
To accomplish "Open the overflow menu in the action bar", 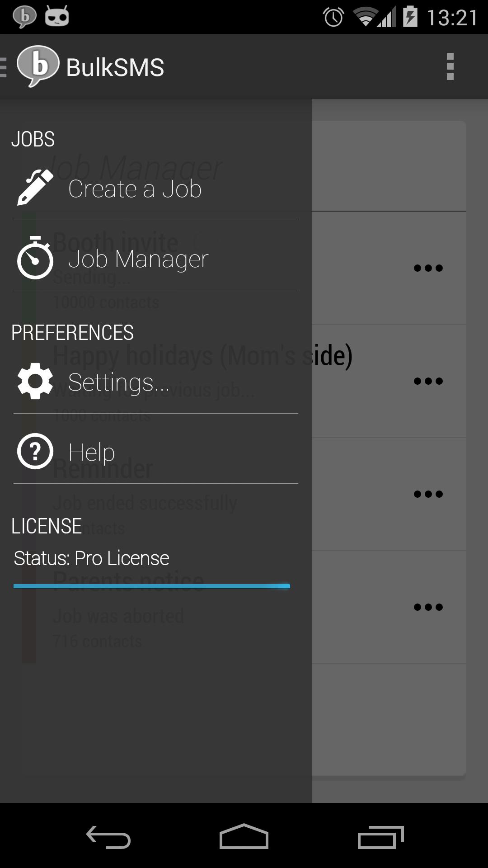I will pos(450,66).
